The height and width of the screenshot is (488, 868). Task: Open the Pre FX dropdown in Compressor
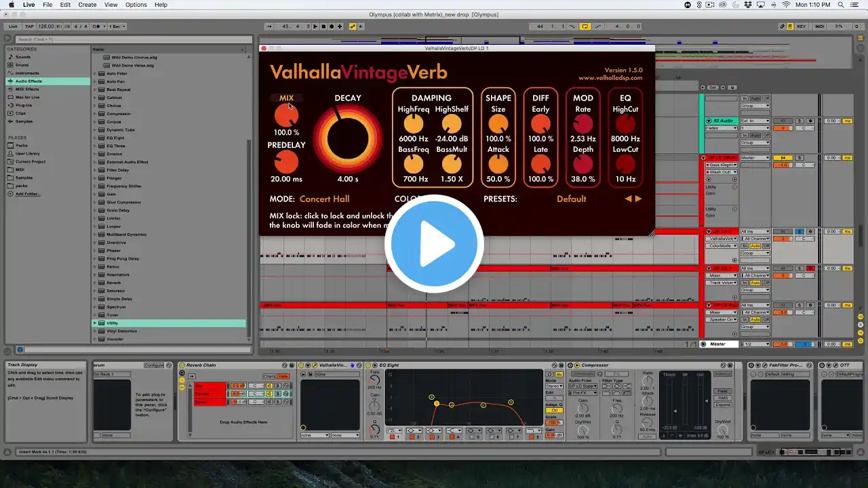click(583, 392)
